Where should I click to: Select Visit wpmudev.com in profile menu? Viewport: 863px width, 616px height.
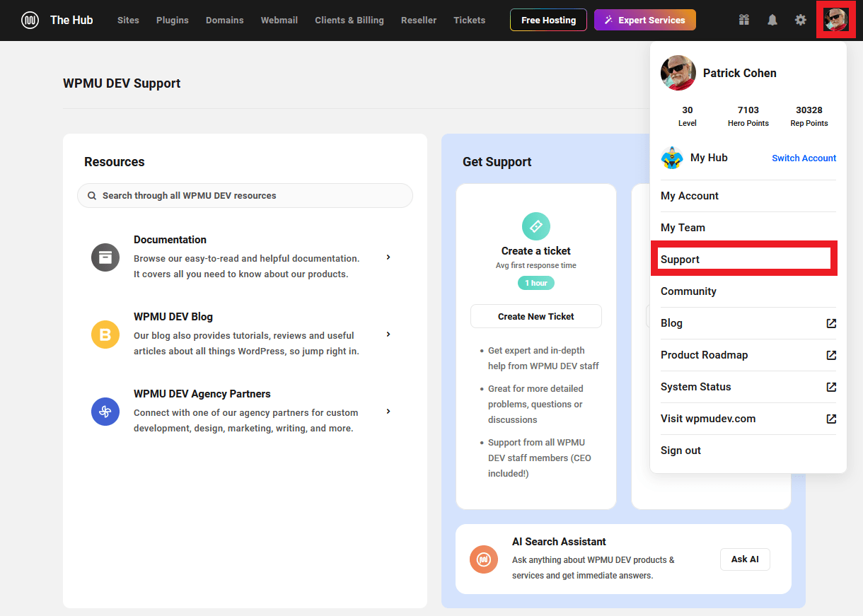(x=748, y=419)
